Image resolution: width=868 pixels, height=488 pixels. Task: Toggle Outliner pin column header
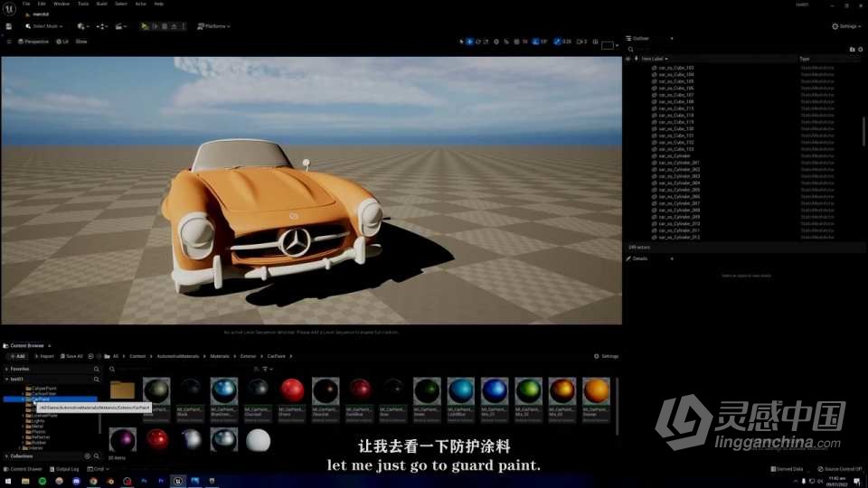pos(636,59)
